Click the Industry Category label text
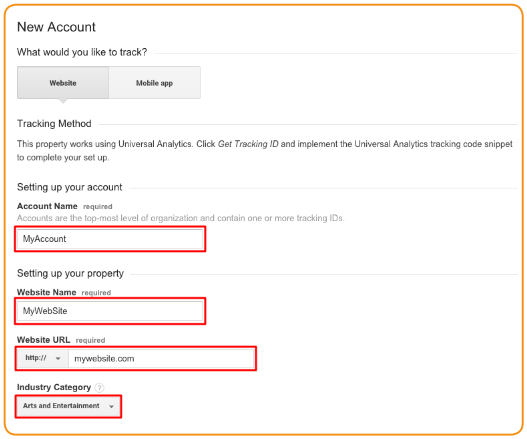Image resolution: width=527 pixels, height=439 pixels. pos(54,387)
